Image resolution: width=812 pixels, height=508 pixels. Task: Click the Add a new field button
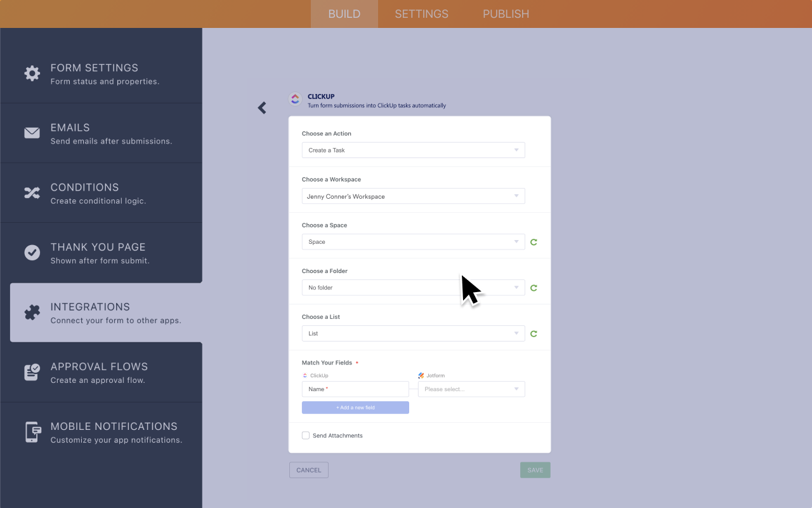(x=355, y=407)
